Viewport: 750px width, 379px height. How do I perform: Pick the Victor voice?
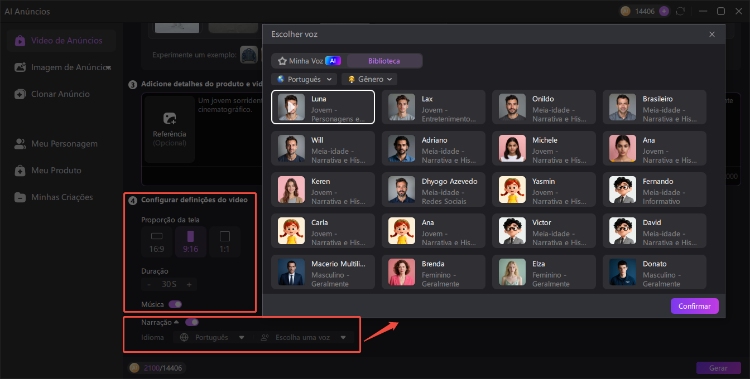coord(544,231)
